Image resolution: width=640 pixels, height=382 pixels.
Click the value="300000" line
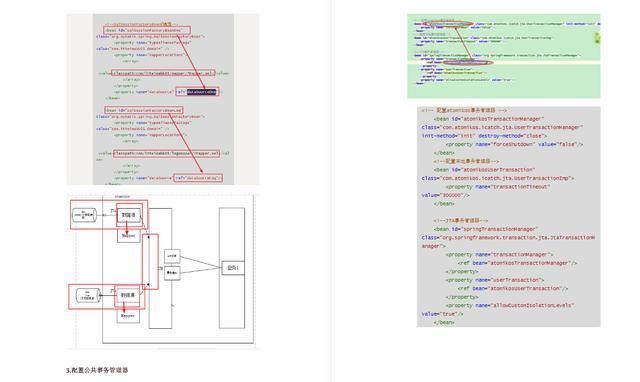click(x=446, y=195)
